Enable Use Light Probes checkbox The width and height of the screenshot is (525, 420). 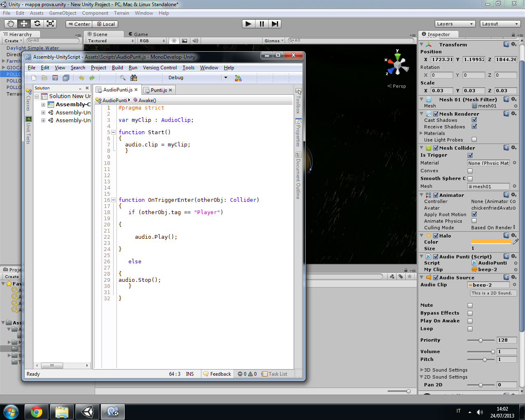[474, 139]
